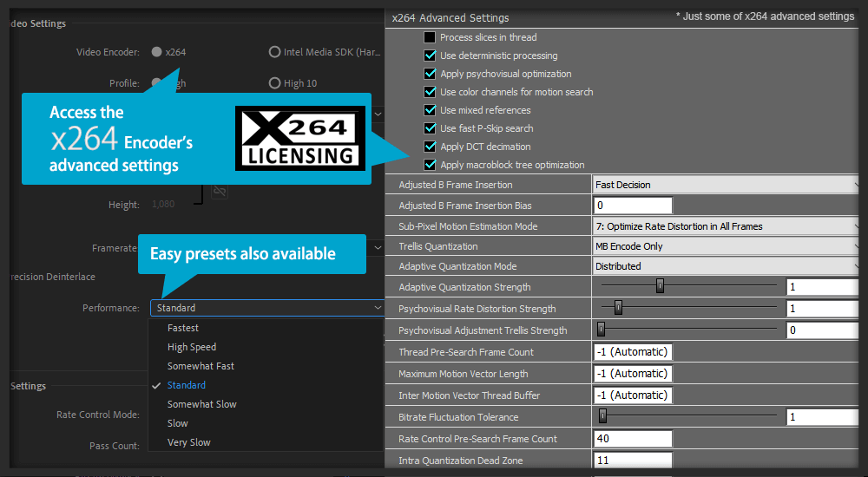Uncheck Apply DCT decimation
The image size is (868, 477).
pyautogui.click(x=430, y=147)
